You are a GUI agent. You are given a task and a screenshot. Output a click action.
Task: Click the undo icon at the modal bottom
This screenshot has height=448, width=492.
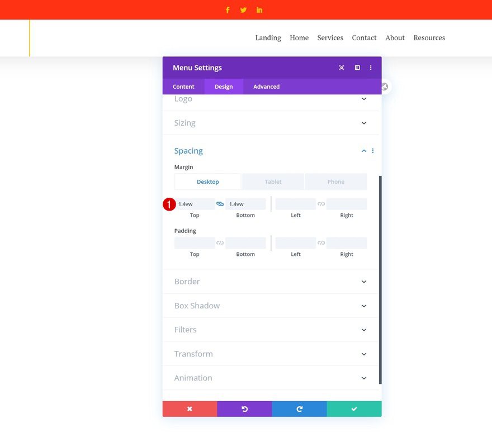(x=244, y=408)
